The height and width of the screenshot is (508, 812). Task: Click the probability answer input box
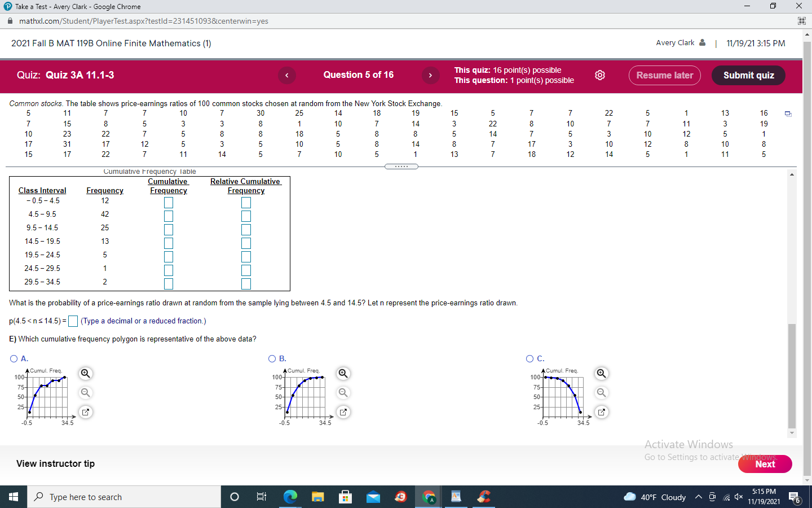[73, 321]
